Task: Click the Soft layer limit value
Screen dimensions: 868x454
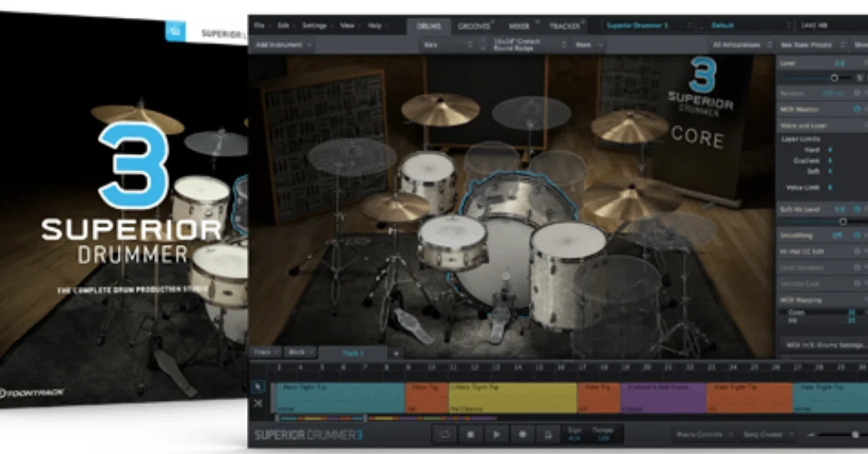Action: pos(831,171)
